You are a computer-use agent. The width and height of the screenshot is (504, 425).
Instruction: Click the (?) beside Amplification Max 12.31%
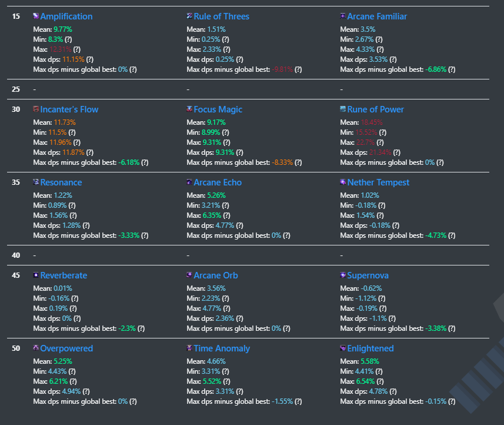77,49
